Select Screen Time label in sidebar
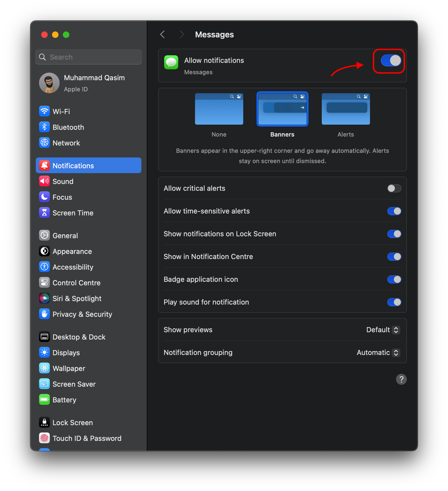 [73, 213]
